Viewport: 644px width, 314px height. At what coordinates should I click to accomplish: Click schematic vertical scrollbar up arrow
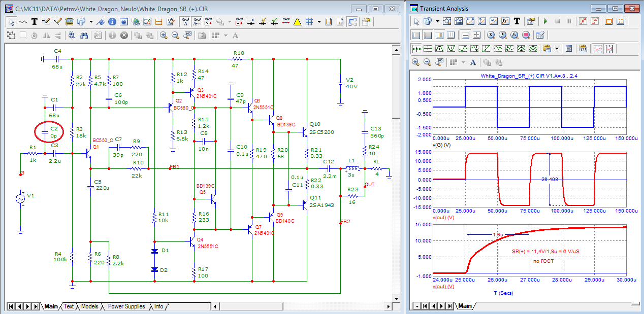tap(397, 49)
